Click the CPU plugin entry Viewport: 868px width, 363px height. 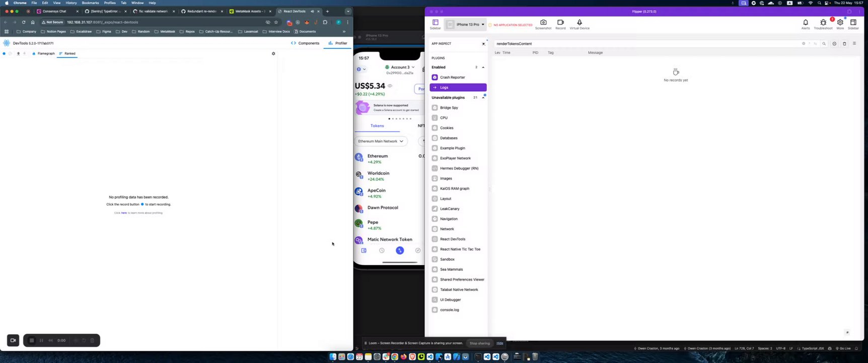pos(458,117)
